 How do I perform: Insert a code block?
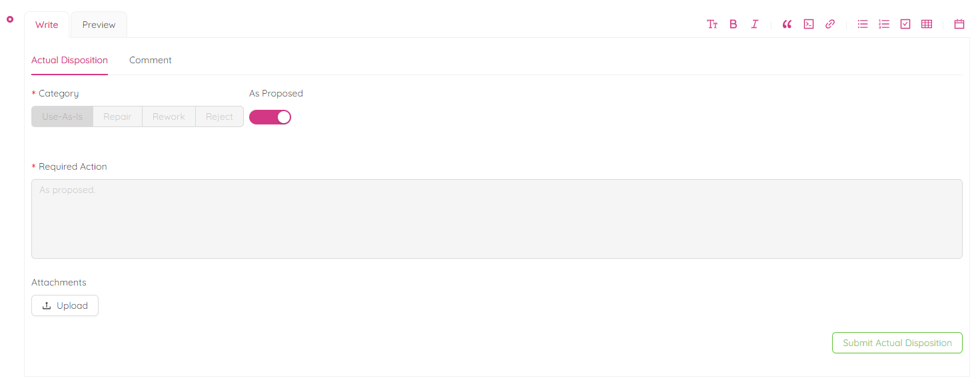point(809,25)
